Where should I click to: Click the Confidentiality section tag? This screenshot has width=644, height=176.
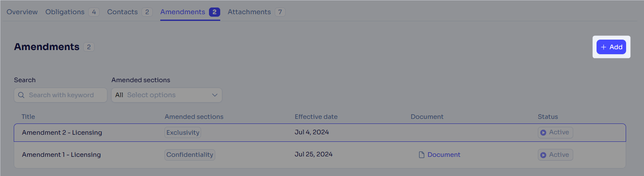(190, 155)
